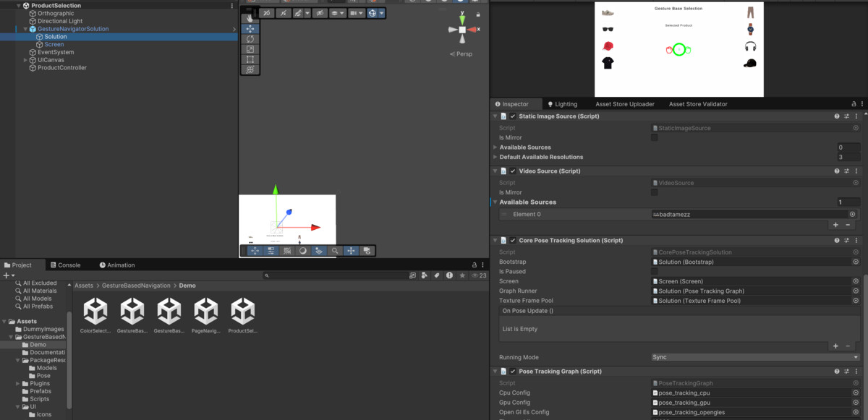Image resolution: width=868 pixels, height=420 pixels.
Task: Select the Rect transform tool
Action: (250, 59)
